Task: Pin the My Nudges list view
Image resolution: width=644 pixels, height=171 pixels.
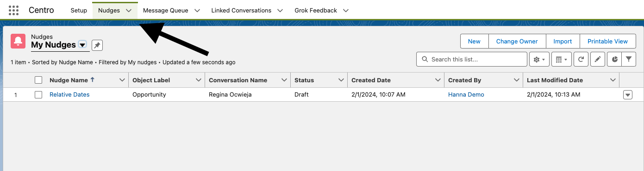Action: coord(97,45)
